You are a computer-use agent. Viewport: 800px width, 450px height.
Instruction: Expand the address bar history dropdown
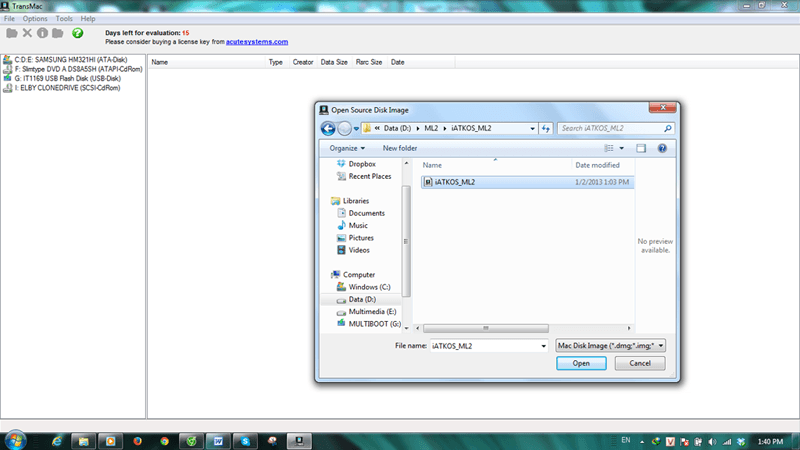click(532, 129)
